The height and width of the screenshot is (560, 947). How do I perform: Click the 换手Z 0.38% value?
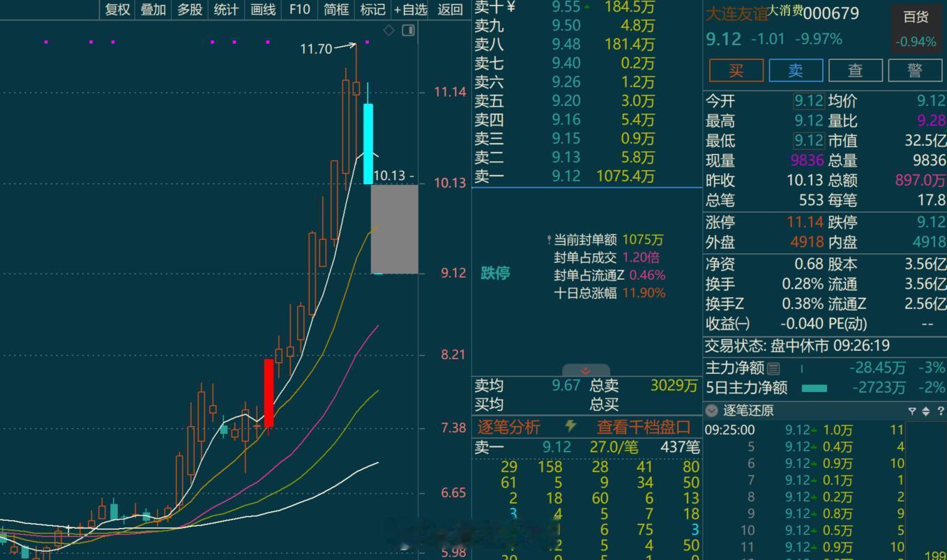(802, 304)
